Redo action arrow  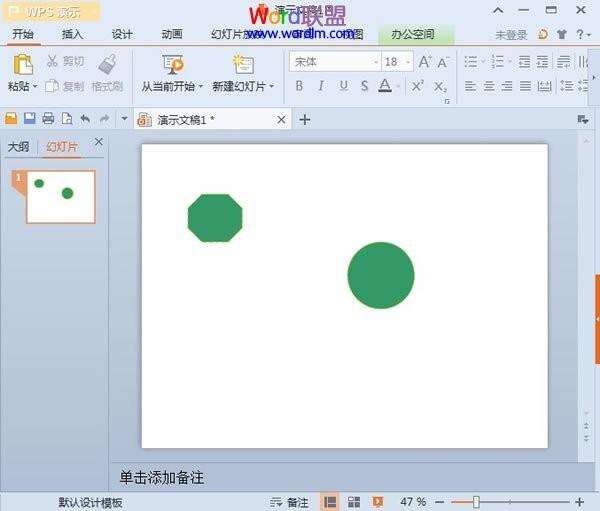(104, 119)
